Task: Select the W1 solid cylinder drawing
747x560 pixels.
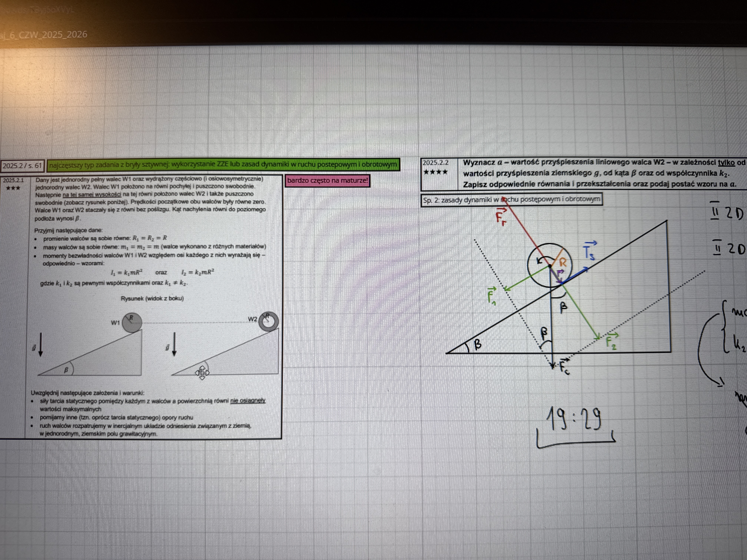Action: 132,322
